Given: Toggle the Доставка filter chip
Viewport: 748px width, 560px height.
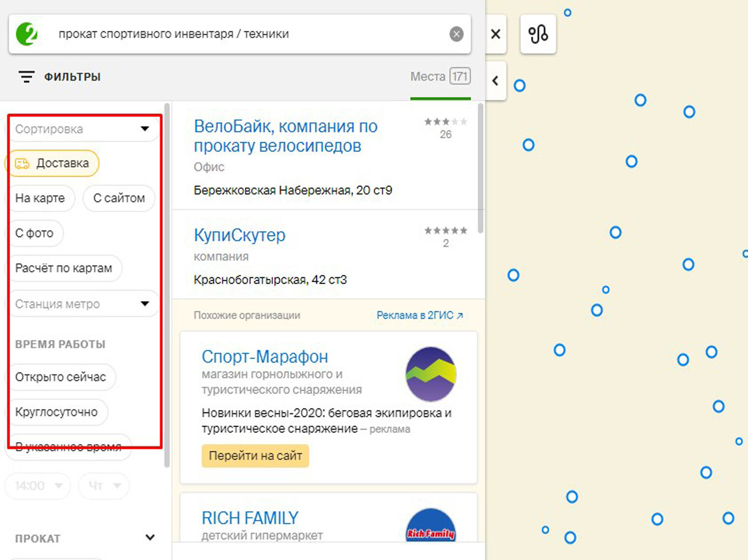Looking at the screenshot, I should (52, 163).
